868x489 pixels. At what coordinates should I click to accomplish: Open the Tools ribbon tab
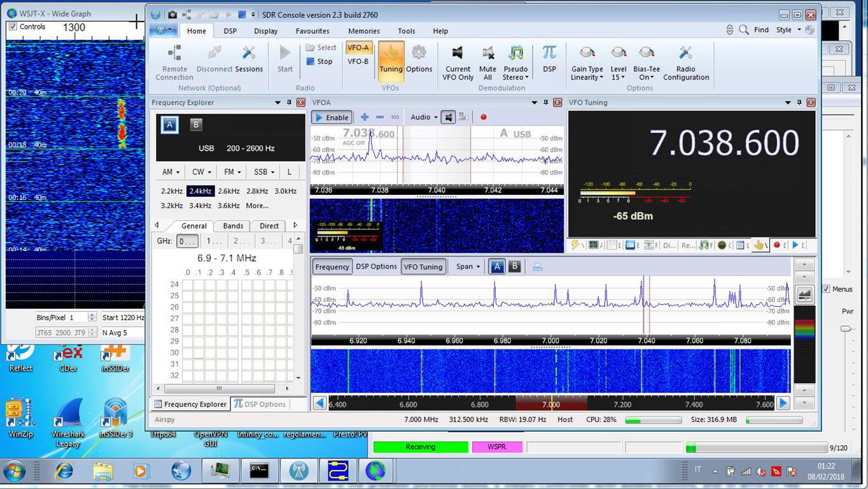click(x=407, y=31)
